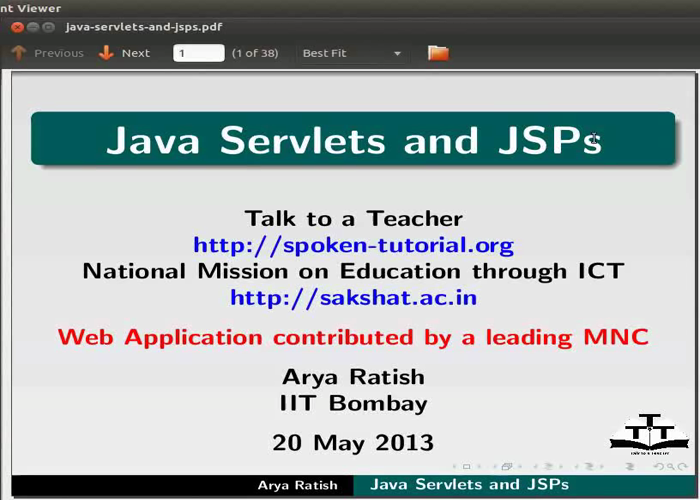
Task: Expand the Best Fit zoom dropdown
Action: pos(397,54)
